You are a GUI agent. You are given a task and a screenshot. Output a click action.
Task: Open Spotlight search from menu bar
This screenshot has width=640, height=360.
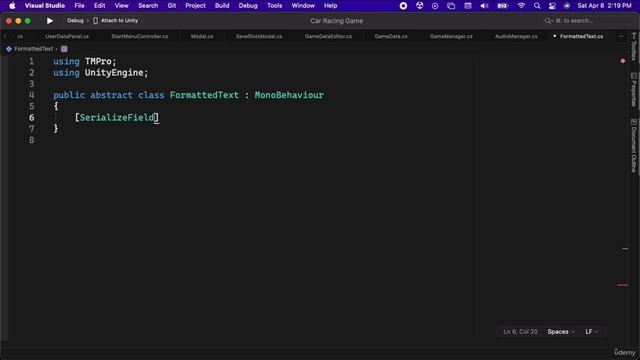537,6
